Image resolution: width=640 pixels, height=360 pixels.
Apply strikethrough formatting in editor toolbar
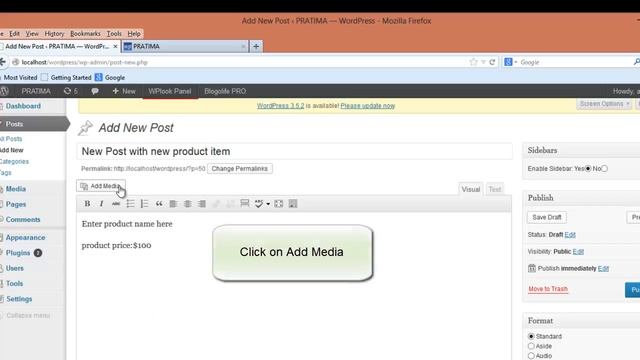[x=116, y=204]
